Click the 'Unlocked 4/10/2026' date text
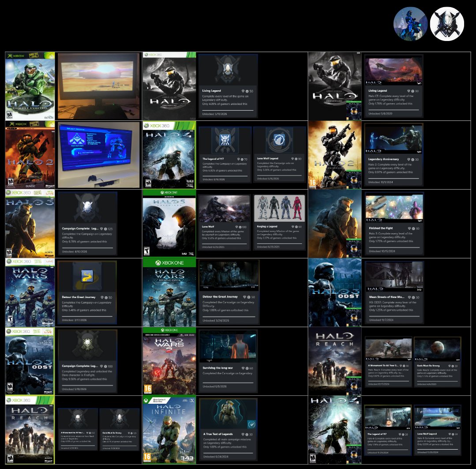 click(x=75, y=252)
